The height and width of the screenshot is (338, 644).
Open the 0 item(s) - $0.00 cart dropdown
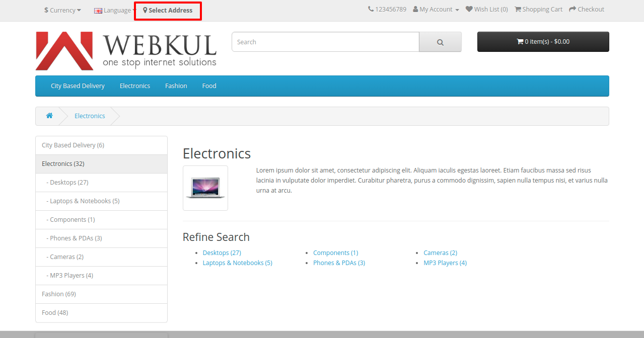click(543, 42)
